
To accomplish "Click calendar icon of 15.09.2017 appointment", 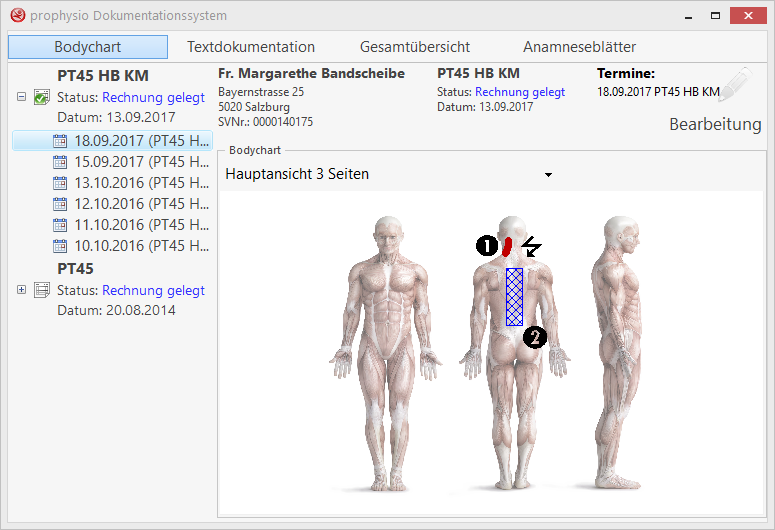I will (59, 162).
